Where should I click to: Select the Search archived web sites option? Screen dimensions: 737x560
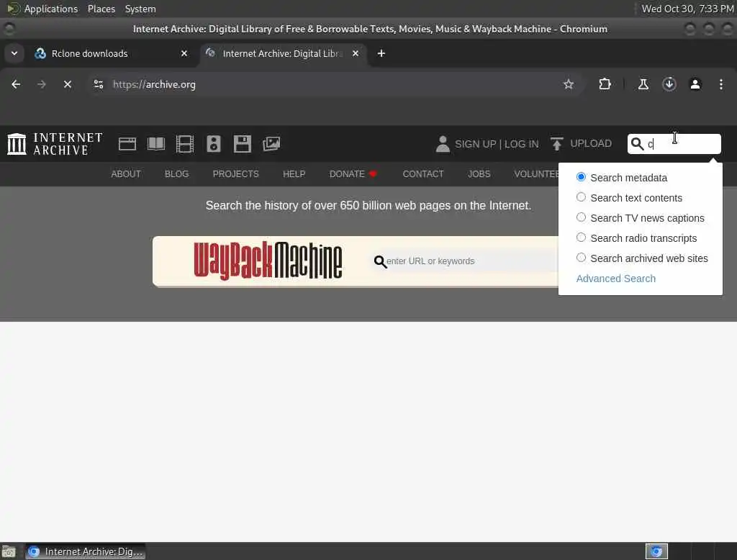click(581, 258)
